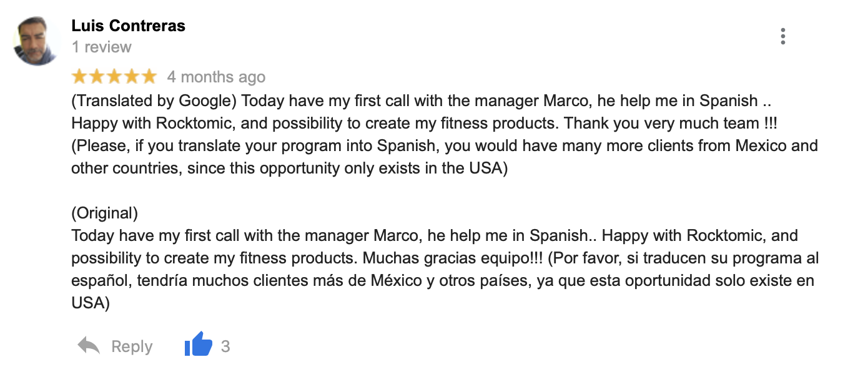Viewport: 868px width, 372px height.
Task: Click the "4 months ago" timestamp
Action: 216,77
